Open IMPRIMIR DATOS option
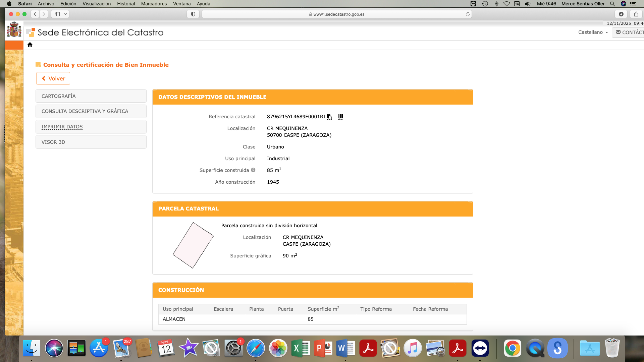 point(62,127)
